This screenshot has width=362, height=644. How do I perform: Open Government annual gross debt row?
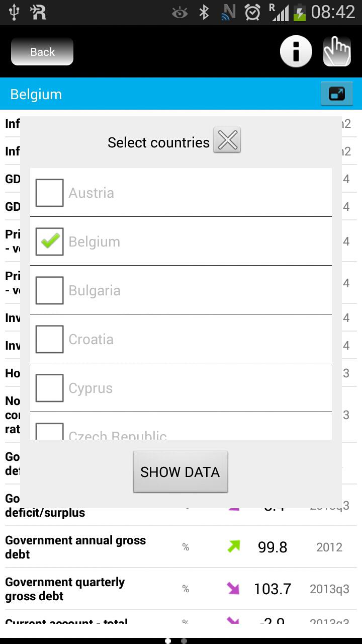coord(181,547)
